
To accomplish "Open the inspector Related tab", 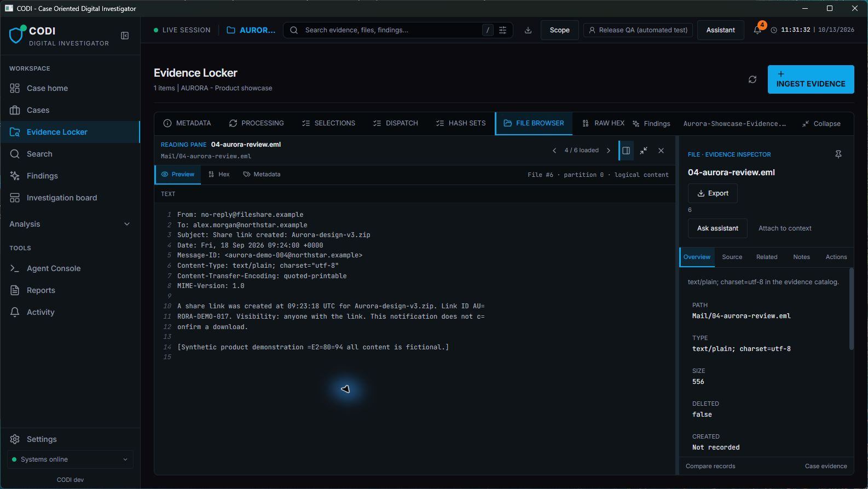I will tap(767, 257).
